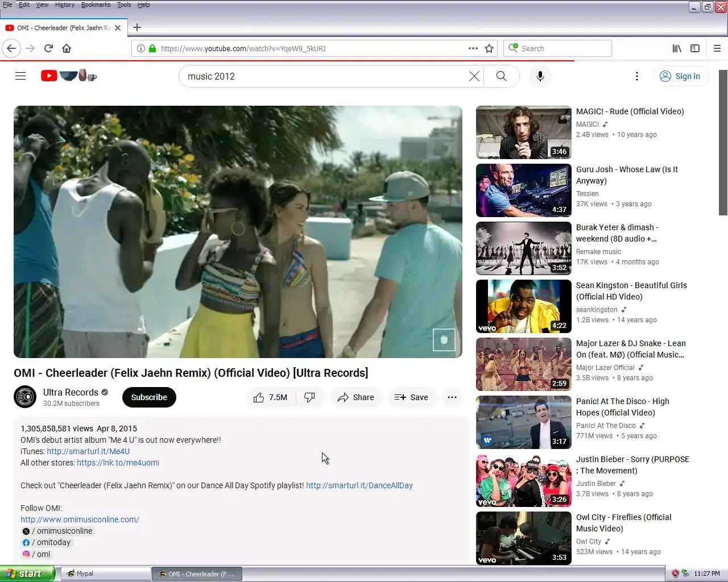Go to YouTube home via logo
This screenshot has width=728, height=582.
[69, 76]
